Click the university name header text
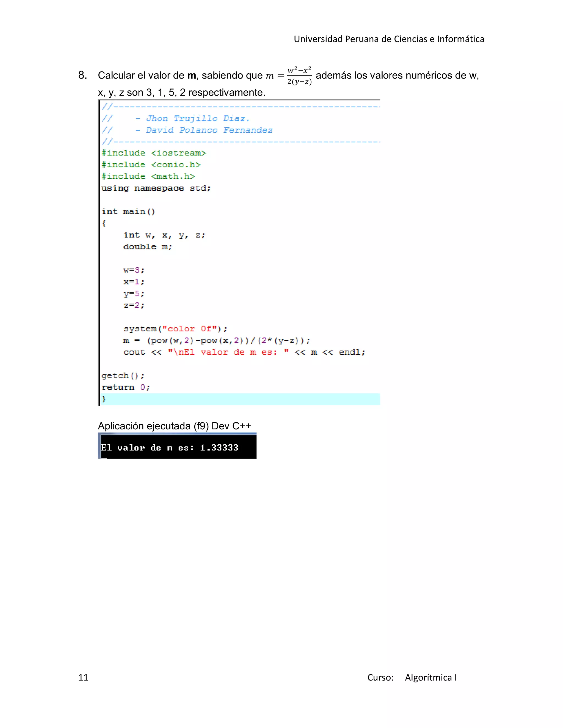The height and width of the screenshot is (728, 563). pyautogui.click(x=388, y=39)
